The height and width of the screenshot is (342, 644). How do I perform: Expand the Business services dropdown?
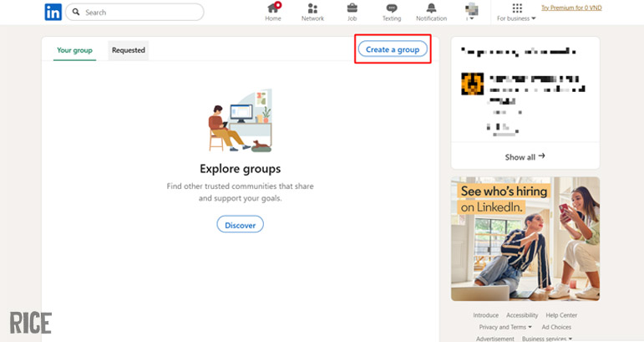pyautogui.click(x=547, y=339)
